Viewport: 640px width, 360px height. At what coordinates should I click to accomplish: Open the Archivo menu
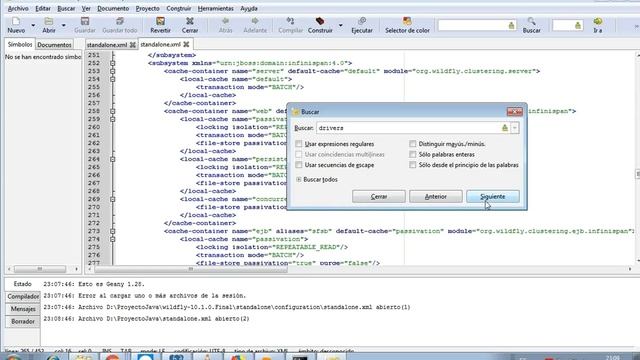tap(18, 8)
